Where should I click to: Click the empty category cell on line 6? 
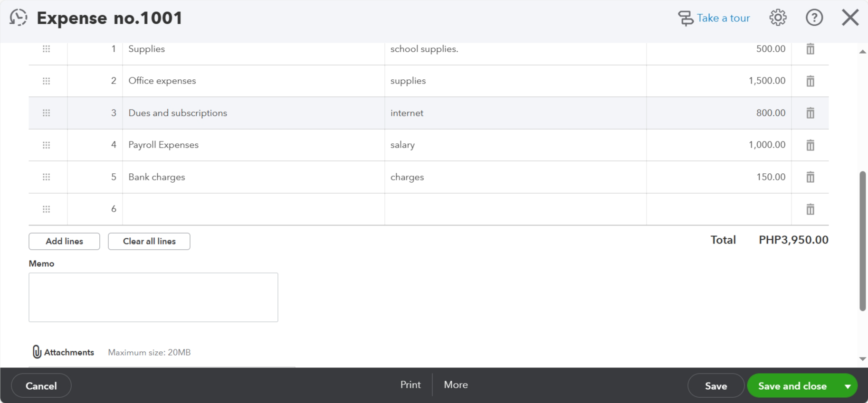253,209
